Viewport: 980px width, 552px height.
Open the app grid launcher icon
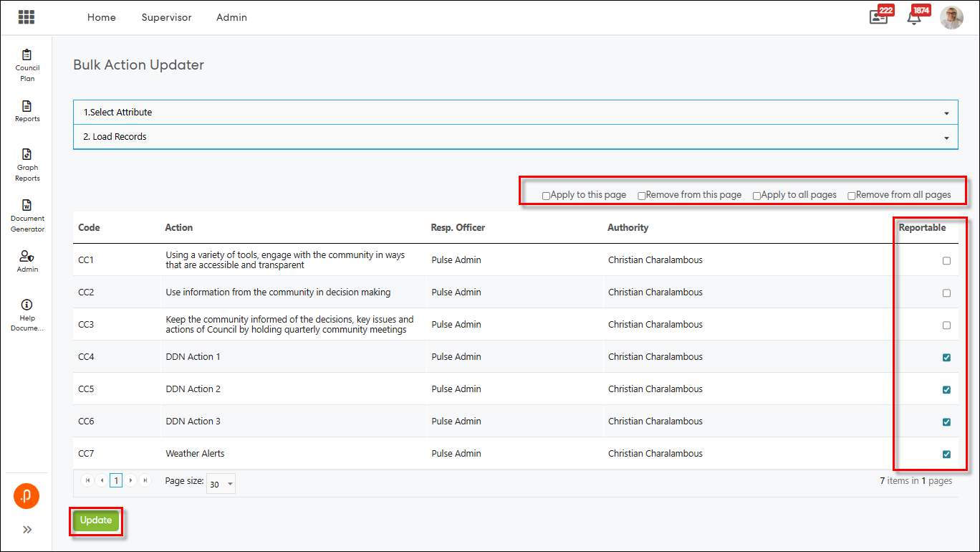point(27,17)
